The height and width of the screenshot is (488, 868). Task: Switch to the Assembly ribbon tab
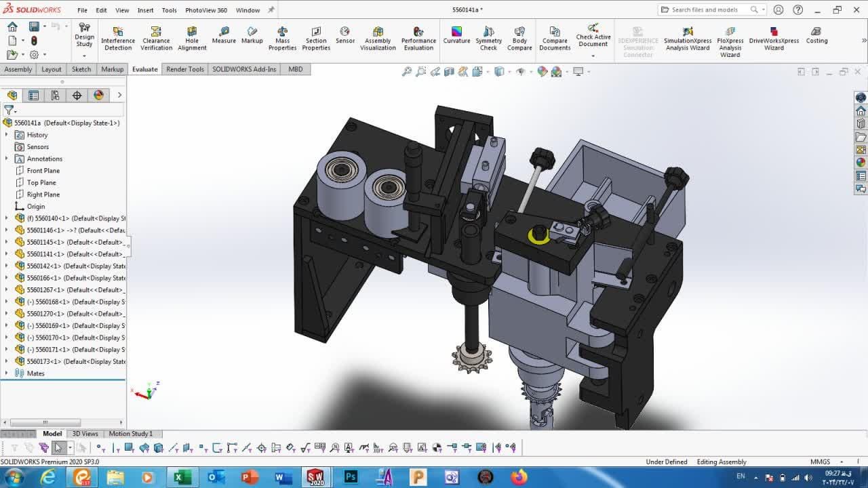pos(18,69)
